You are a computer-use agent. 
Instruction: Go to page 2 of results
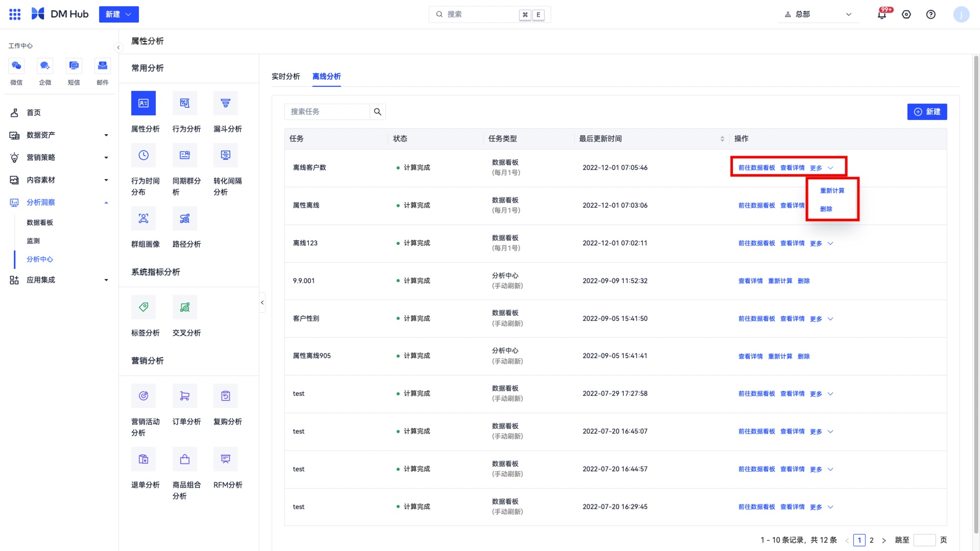click(x=872, y=540)
